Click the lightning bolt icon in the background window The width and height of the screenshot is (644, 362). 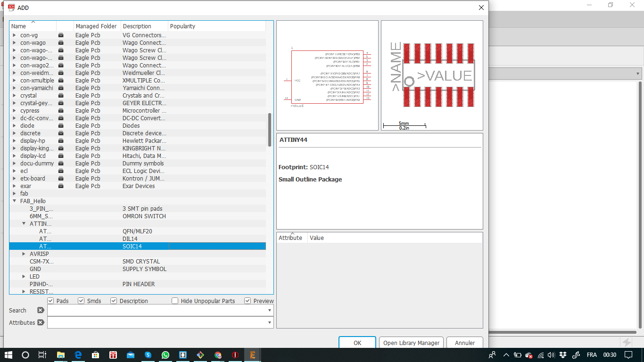627,343
